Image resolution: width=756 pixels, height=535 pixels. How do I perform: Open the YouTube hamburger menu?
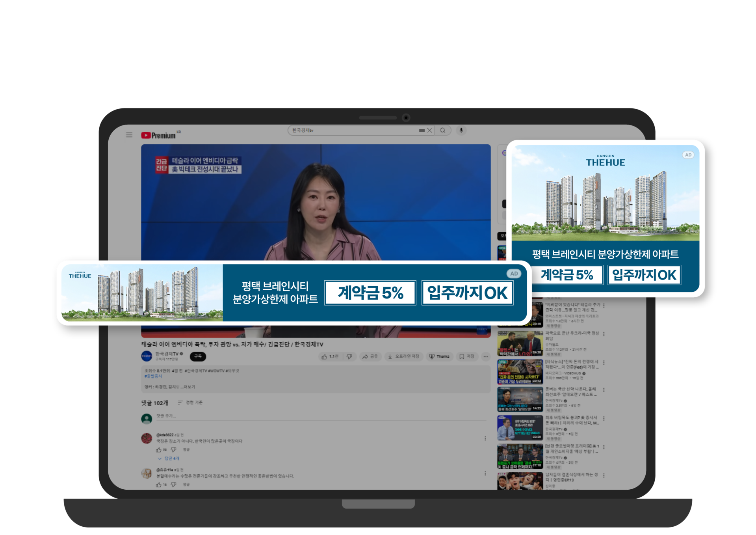tap(129, 135)
